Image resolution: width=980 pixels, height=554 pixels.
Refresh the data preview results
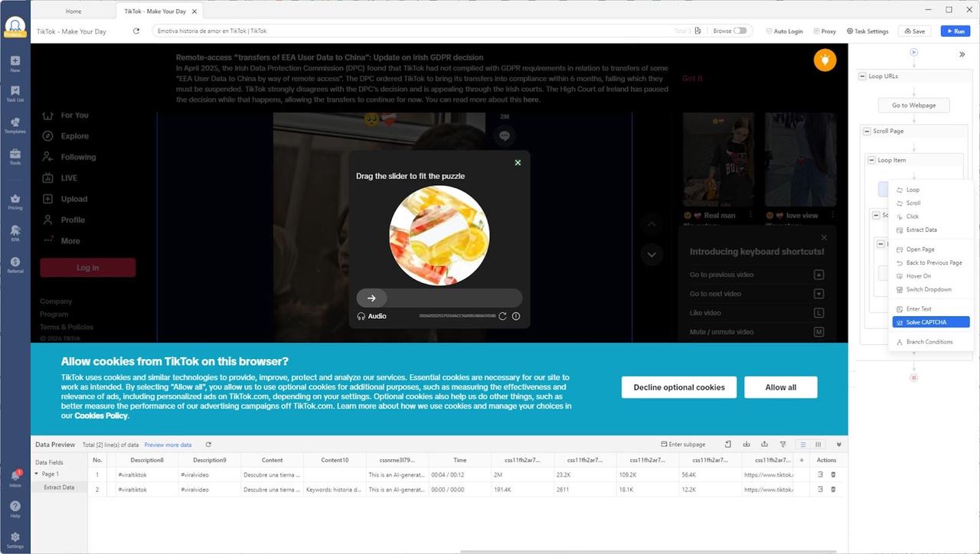click(x=207, y=444)
